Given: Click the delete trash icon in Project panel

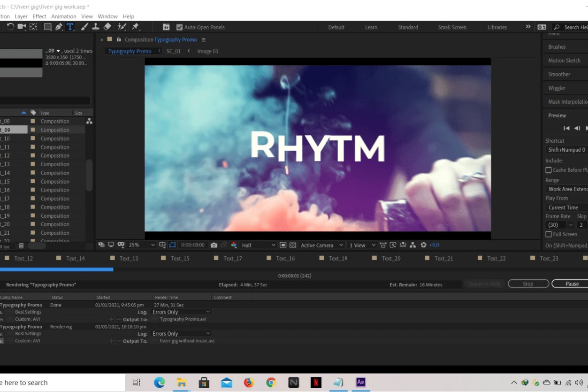Looking at the screenshot, I should point(21,246).
